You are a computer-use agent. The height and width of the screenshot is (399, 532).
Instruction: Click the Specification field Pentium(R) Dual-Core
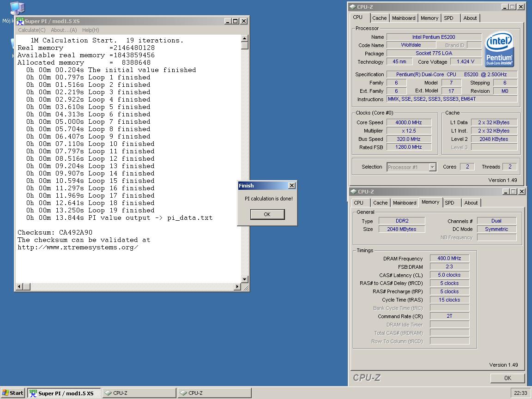[452, 74]
